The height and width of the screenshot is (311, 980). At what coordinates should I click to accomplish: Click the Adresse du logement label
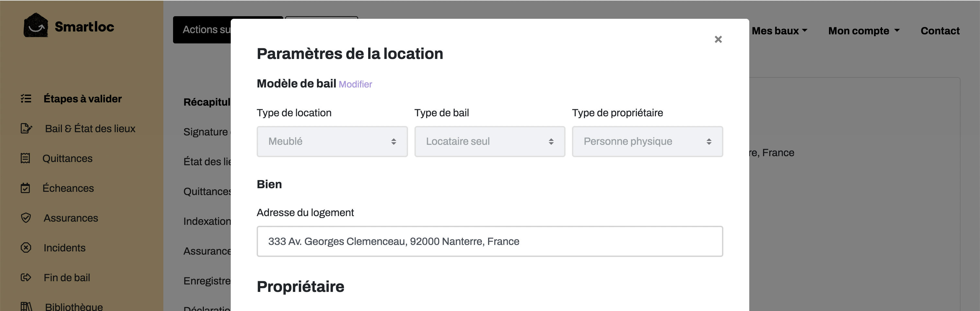(305, 212)
